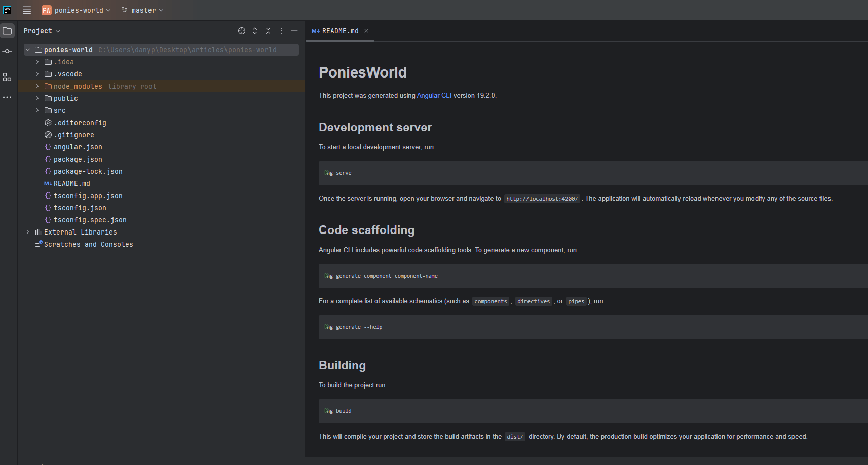Run ng generate component gutter icon
The width and height of the screenshot is (868, 465).
point(327,276)
